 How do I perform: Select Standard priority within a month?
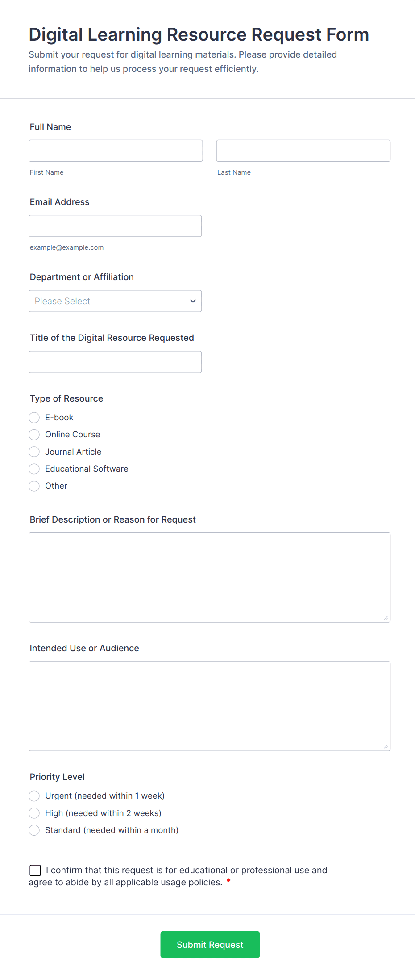[x=34, y=830]
